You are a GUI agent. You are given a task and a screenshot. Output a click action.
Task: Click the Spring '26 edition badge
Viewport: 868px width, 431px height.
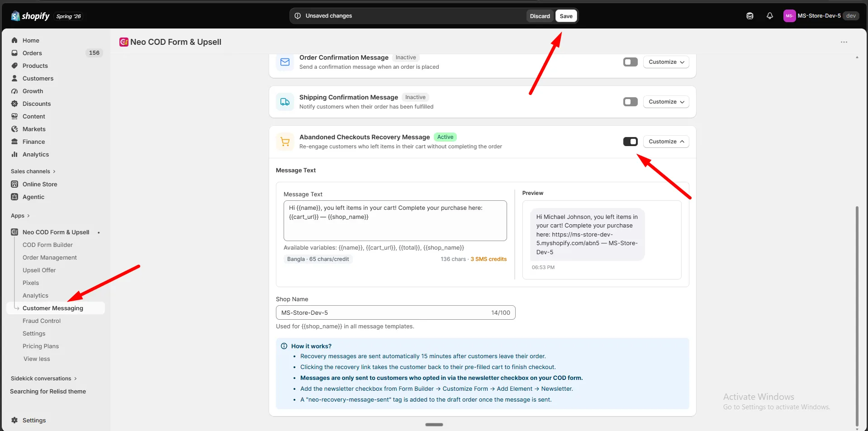pos(69,16)
